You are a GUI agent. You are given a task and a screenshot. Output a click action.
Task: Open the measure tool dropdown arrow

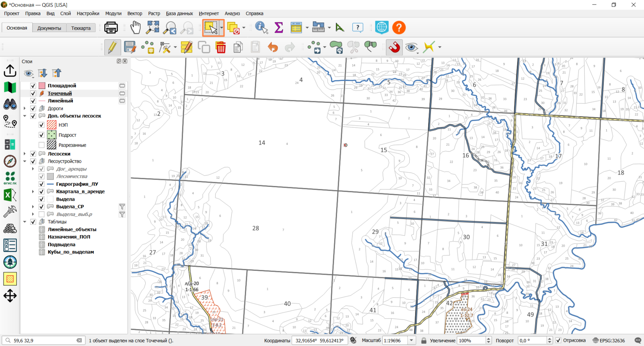click(329, 28)
